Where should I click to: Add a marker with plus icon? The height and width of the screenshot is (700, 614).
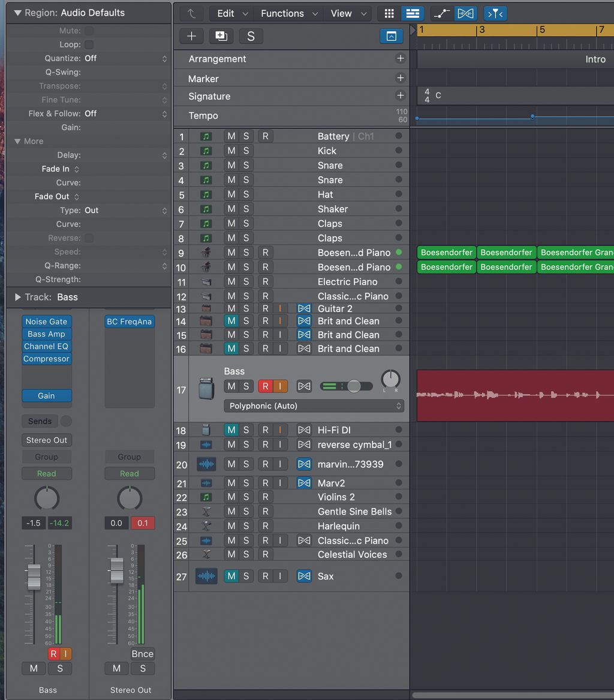coord(401,78)
